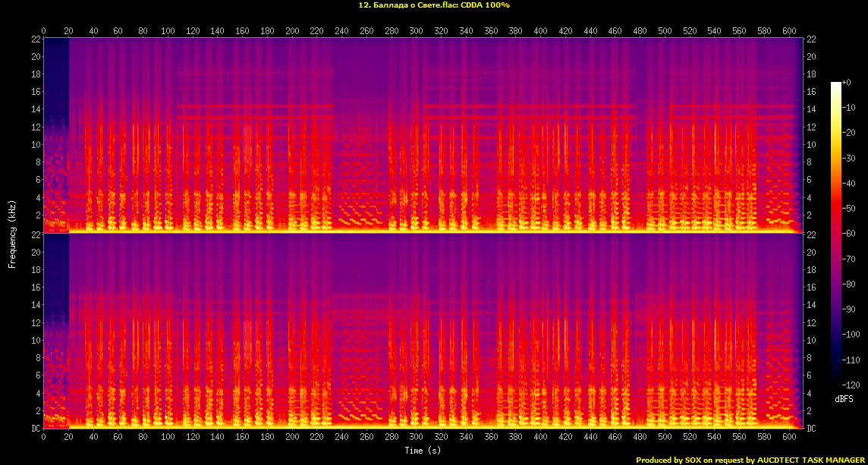Click the "Time (s)" axis label
This screenshot has width=868, height=465.
pyautogui.click(x=423, y=451)
